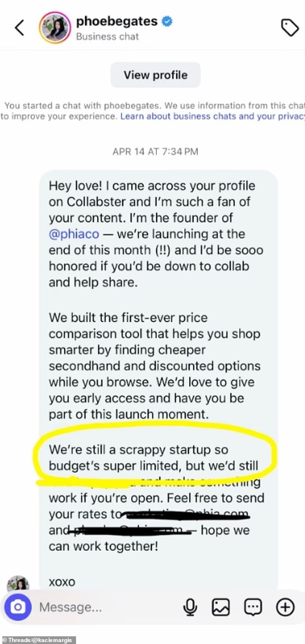The image size is (305, 644).
Task: Tap the blue camera button
Action: (18, 607)
